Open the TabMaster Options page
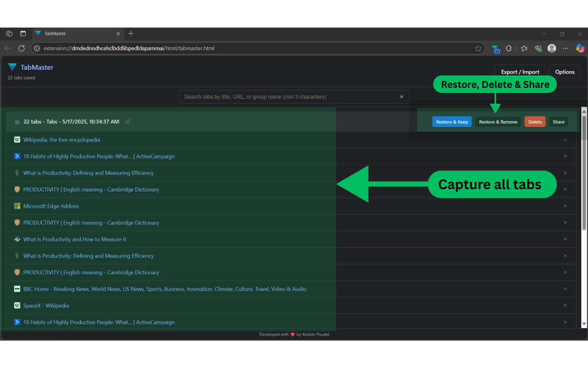The image size is (588, 368). tap(565, 72)
